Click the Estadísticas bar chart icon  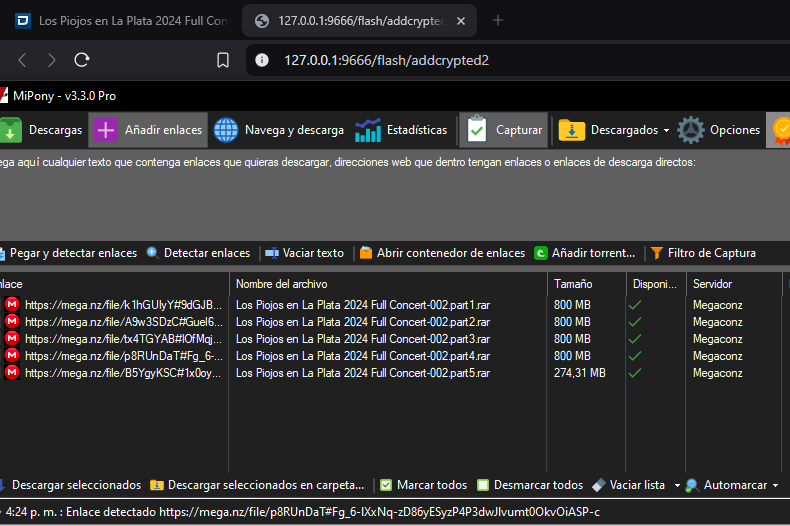point(368,130)
